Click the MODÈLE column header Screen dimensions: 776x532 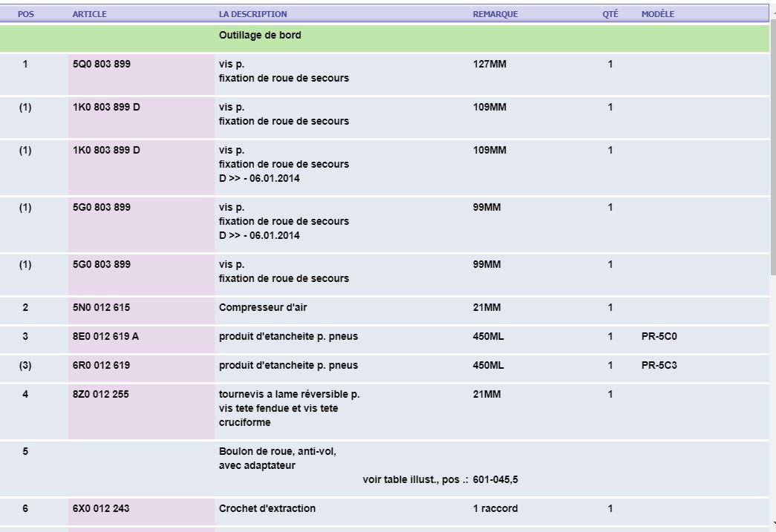point(658,14)
